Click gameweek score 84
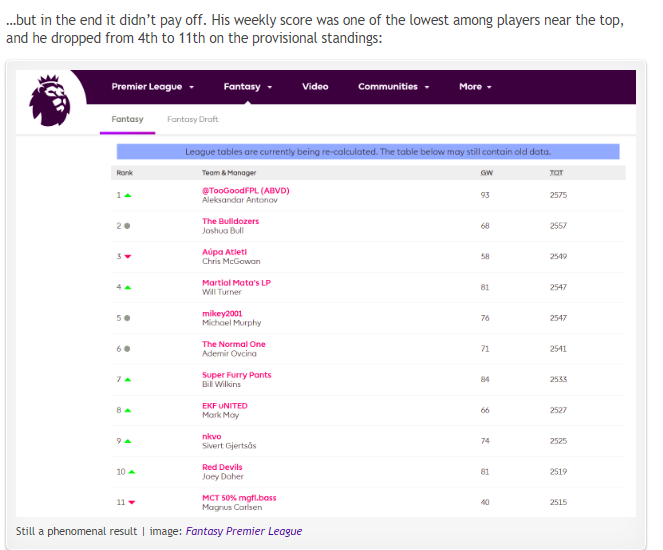The width and height of the screenshot is (663, 550). click(x=485, y=380)
